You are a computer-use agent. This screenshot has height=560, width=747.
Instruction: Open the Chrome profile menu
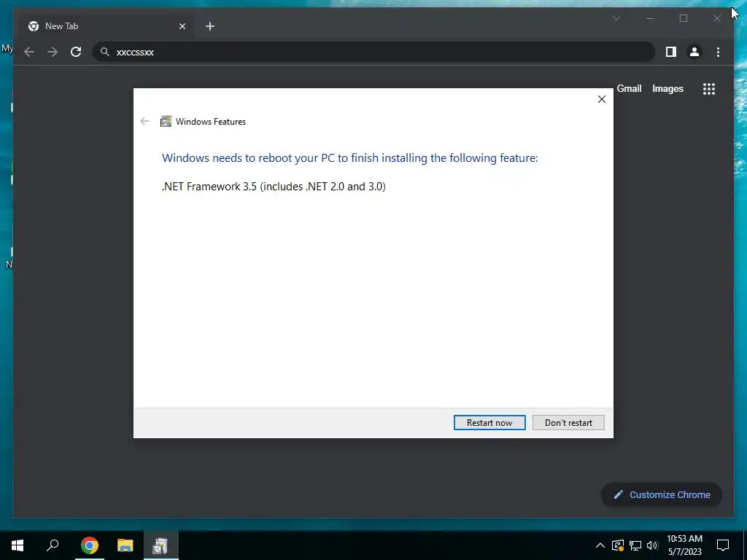point(694,52)
